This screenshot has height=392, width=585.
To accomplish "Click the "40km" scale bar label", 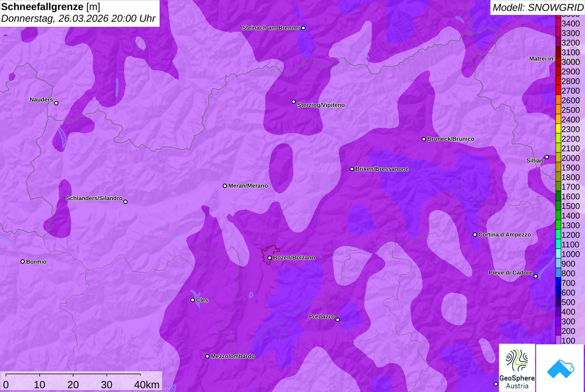I will [147, 384].
